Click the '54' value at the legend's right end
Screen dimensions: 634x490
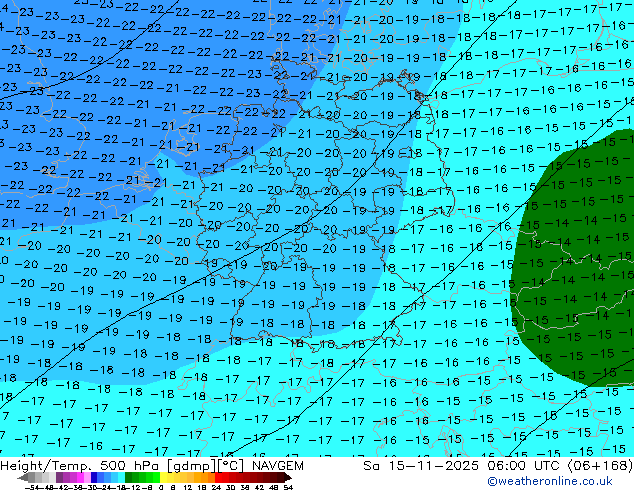pos(287,488)
